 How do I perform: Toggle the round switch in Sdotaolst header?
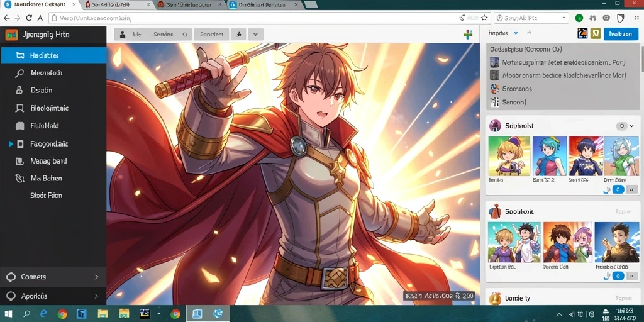click(622, 126)
